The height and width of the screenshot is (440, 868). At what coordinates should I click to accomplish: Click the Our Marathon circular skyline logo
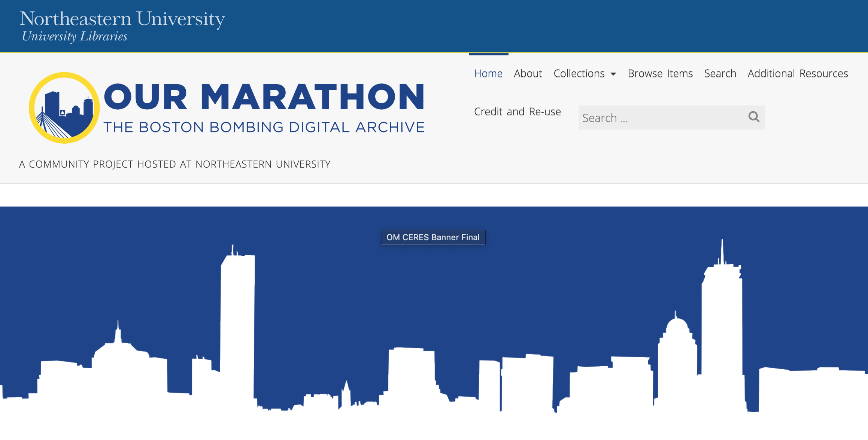[x=64, y=108]
